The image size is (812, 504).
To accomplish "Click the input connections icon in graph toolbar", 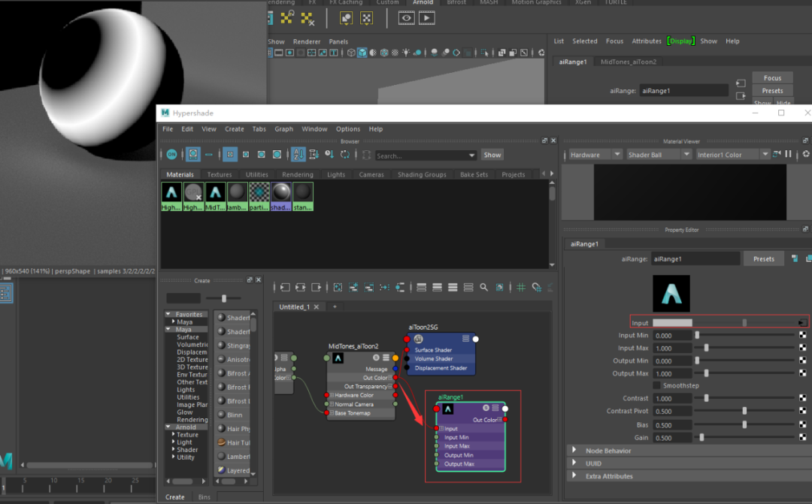I will 285,287.
